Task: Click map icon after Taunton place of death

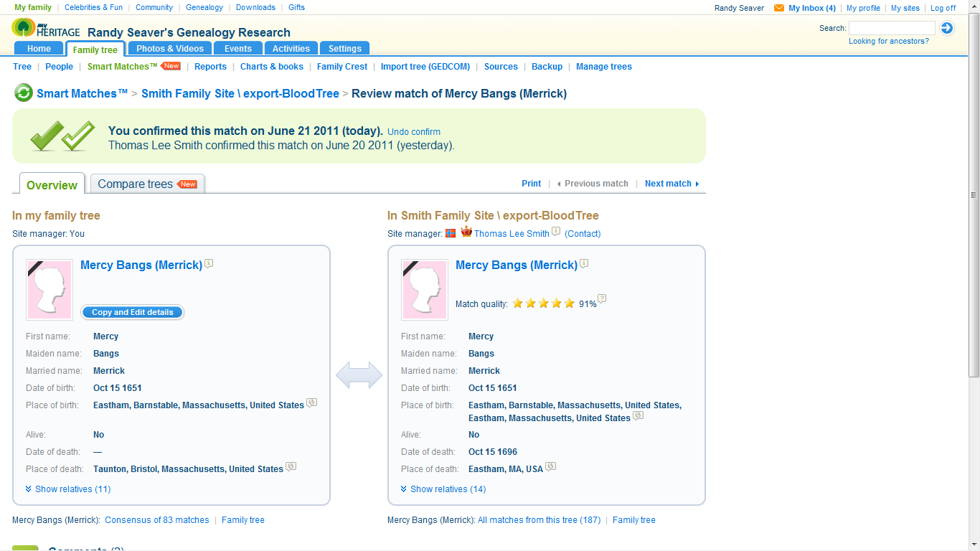Action: 291,466
